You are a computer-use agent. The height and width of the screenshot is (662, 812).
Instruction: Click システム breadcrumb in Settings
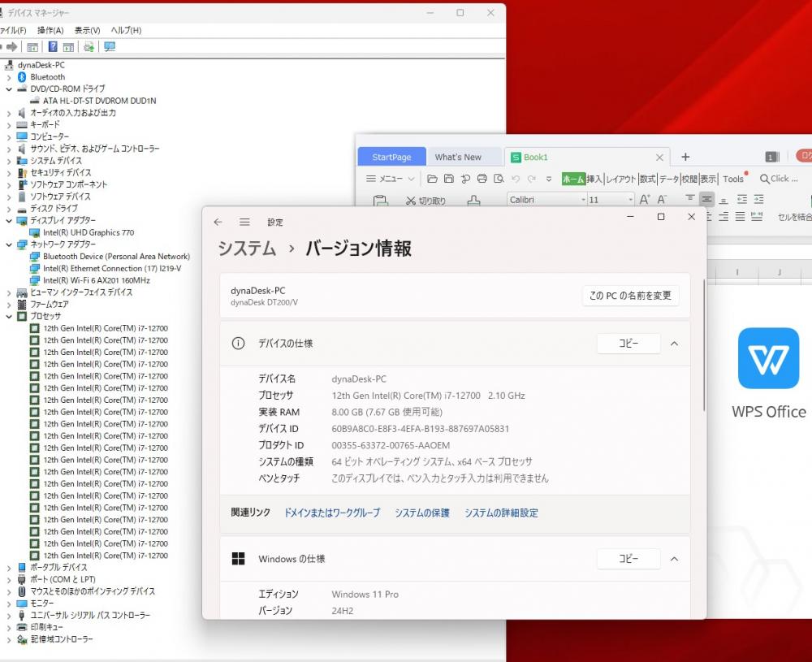tap(247, 248)
